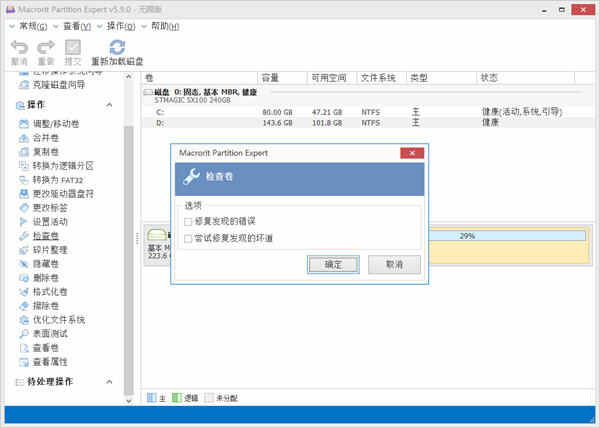Click the panel splitter grip handle
Viewport: 600px width, 428px height.
click(x=137, y=238)
